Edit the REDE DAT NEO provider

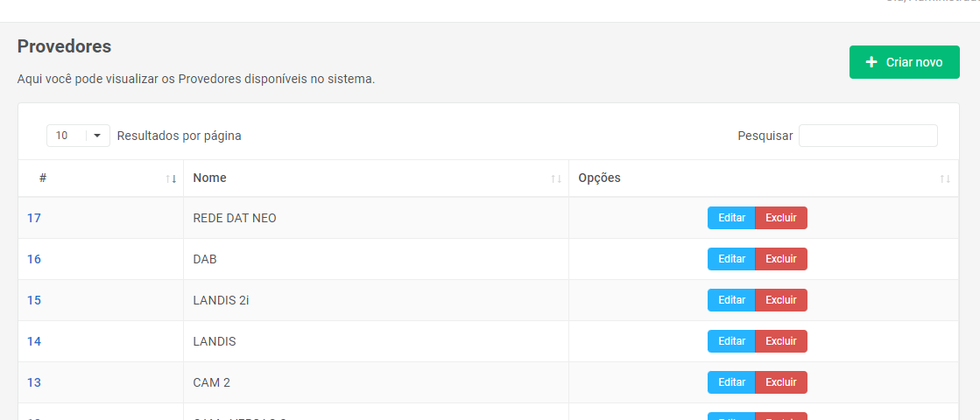point(731,218)
